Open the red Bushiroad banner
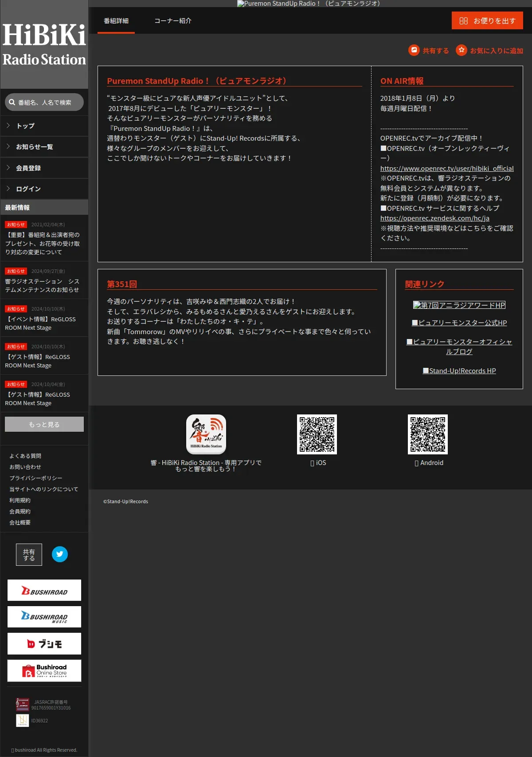The width and height of the screenshot is (532, 757). tap(44, 590)
